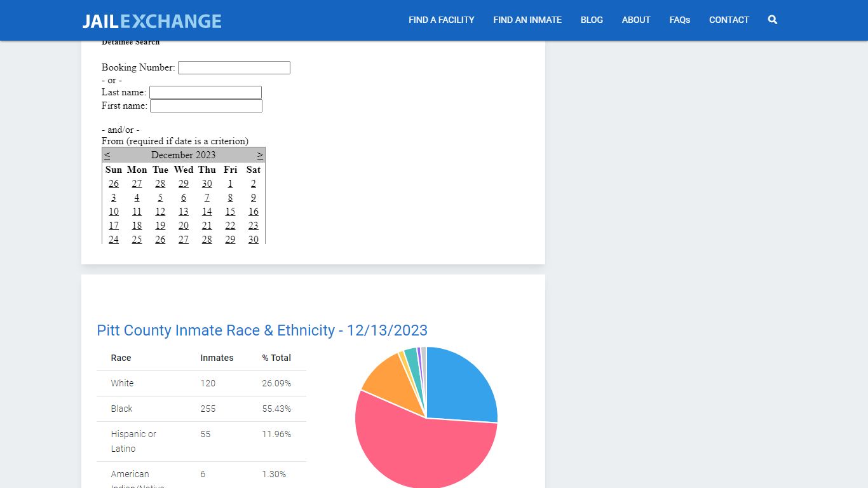Open the About page

tap(636, 20)
